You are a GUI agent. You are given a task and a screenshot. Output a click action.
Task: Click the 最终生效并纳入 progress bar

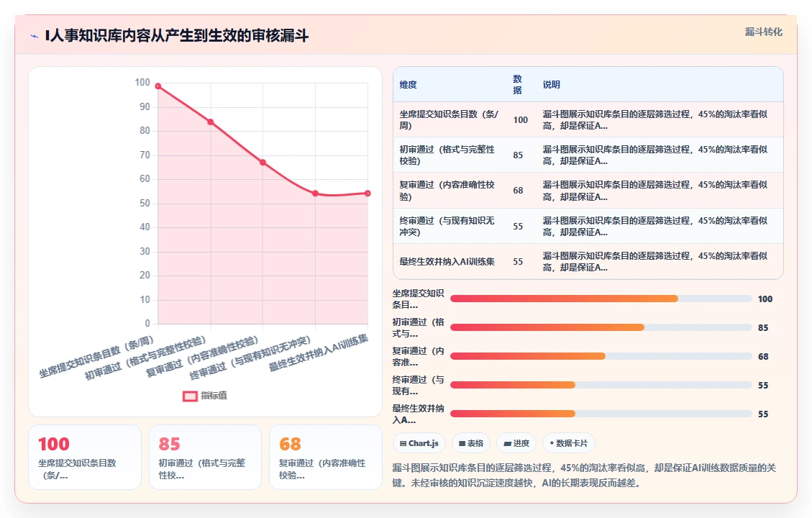(601, 414)
